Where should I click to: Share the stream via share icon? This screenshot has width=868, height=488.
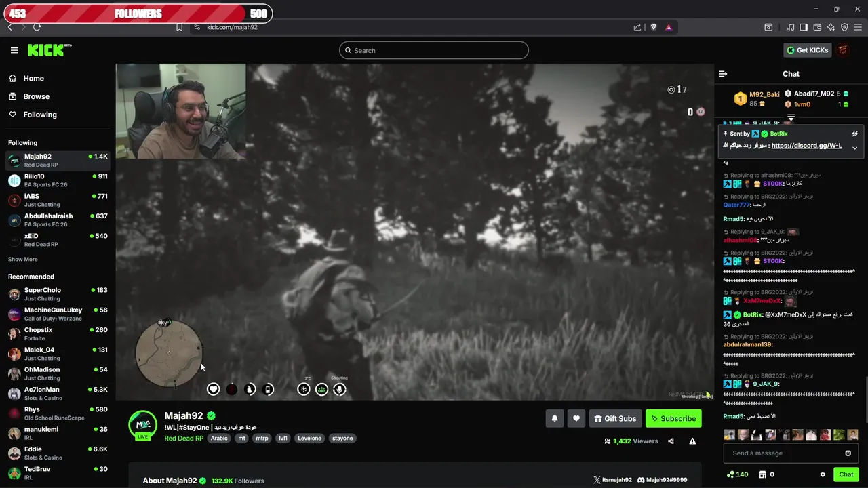click(671, 441)
